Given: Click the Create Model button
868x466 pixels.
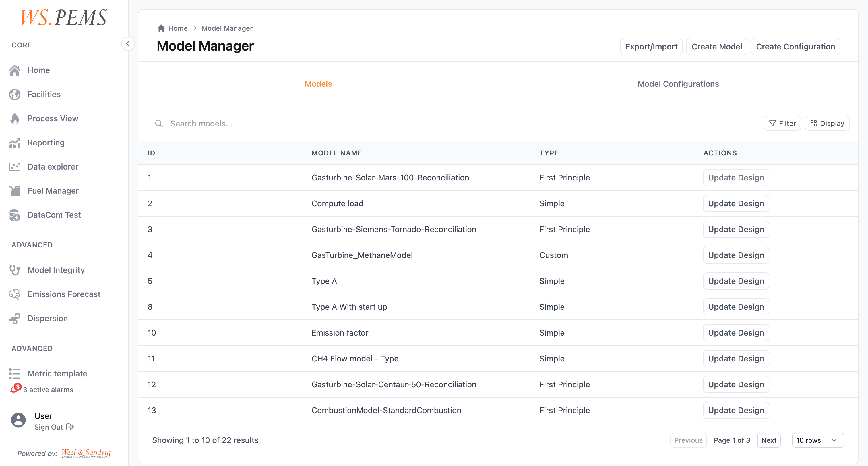Looking at the screenshot, I should pos(717,47).
